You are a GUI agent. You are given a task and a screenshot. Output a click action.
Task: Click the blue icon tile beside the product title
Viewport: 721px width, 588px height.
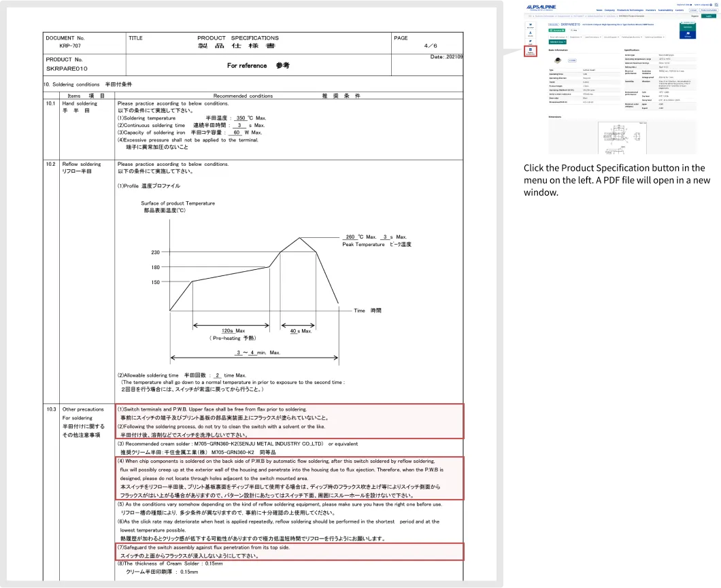(x=686, y=33)
